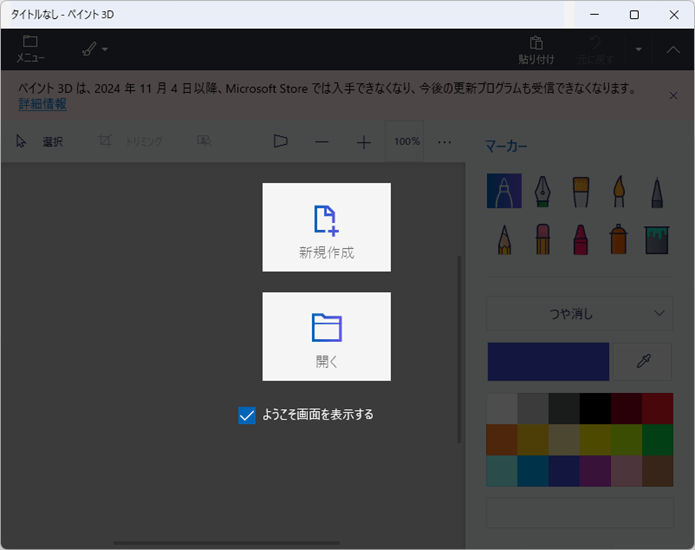The height and width of the screenshot is (550, 695).
Task: Select the Spray can brush
Action: point(619,239)
